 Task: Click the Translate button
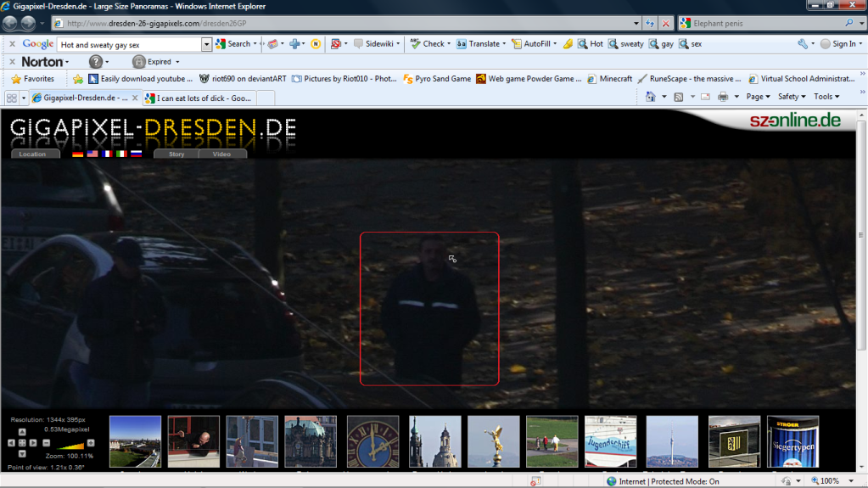[x=480, y=44]
